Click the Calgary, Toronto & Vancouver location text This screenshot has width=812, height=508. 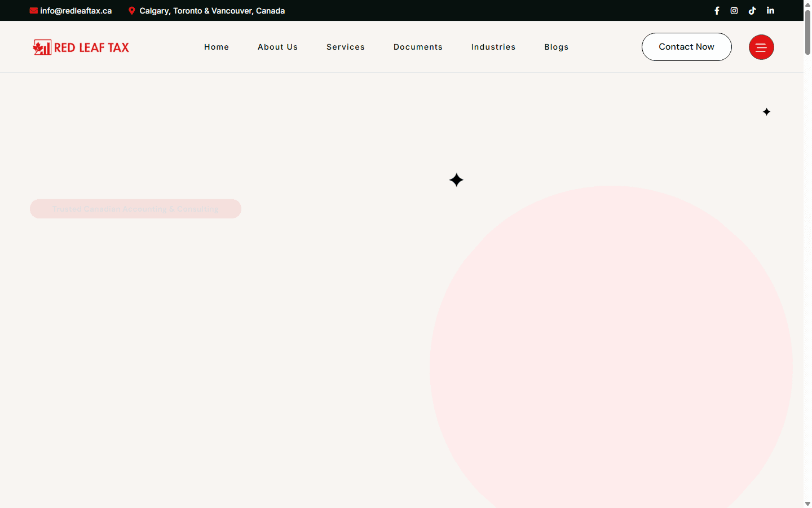(212, 11)
